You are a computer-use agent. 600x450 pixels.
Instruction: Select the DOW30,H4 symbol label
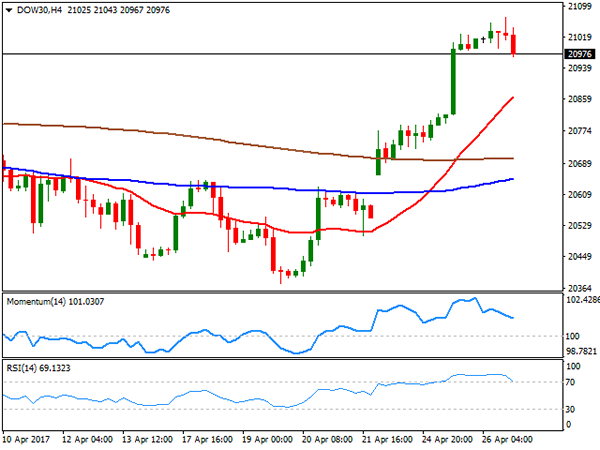(x=39, y=10)
